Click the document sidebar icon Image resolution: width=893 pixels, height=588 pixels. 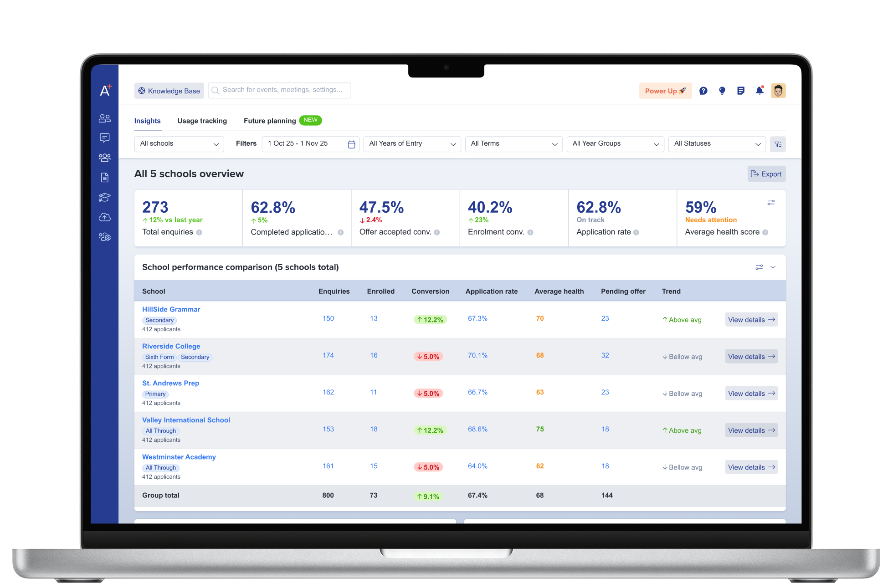(x=105, y=177)
